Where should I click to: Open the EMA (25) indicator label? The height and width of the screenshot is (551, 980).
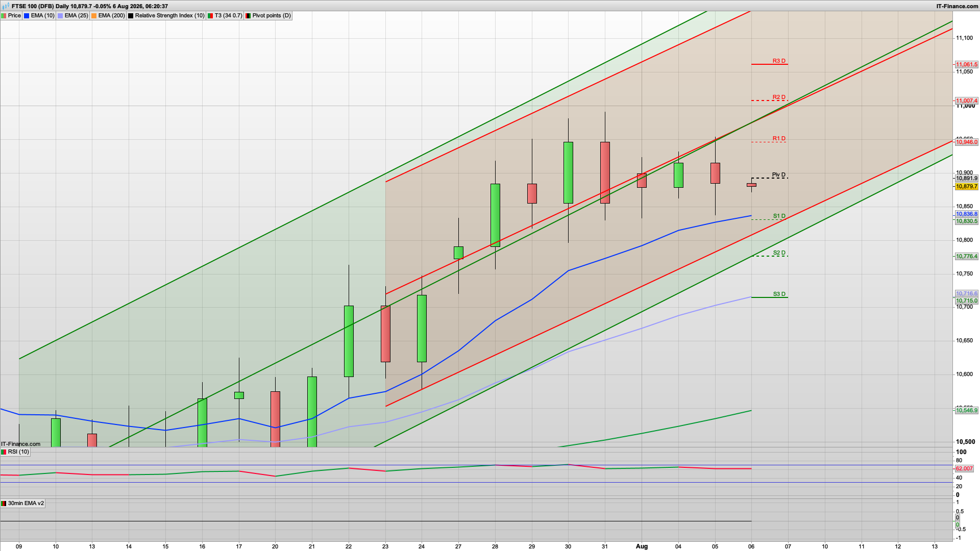pyautogui.click(x=76, y=16)
